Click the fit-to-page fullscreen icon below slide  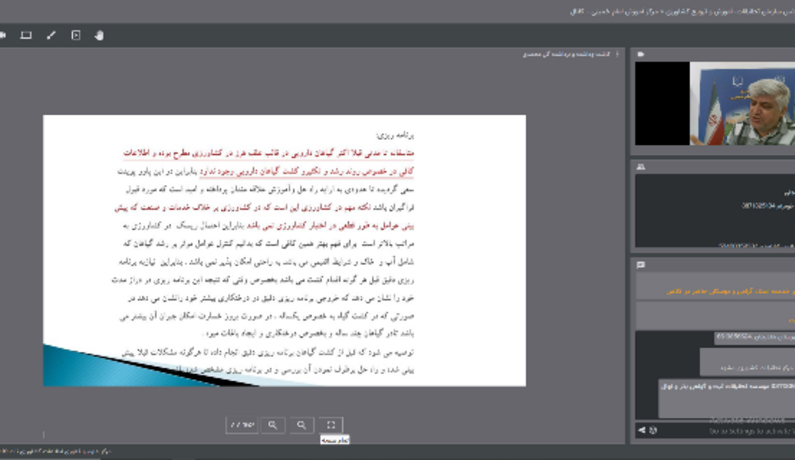331,425
